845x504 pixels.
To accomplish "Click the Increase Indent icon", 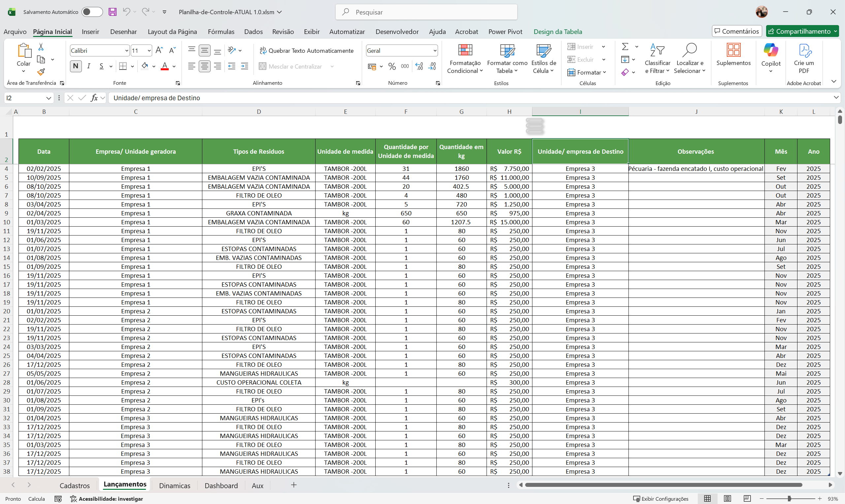I will pos(244,66).
